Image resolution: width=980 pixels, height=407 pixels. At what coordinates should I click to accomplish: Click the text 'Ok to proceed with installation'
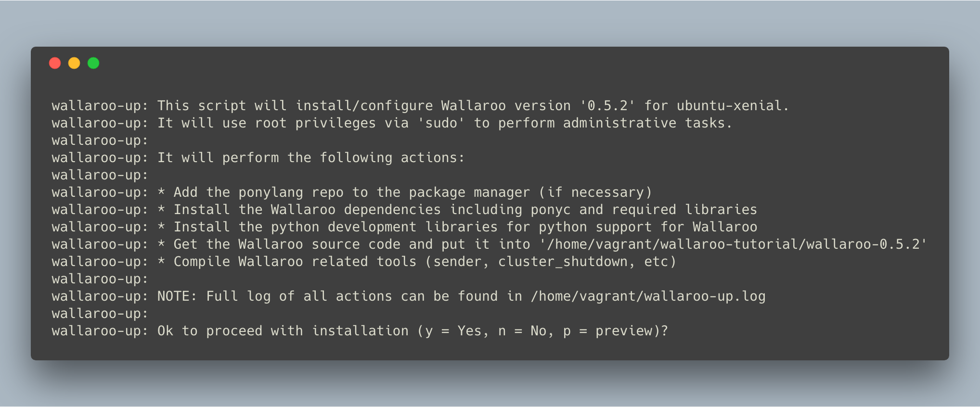coord(283,331)
